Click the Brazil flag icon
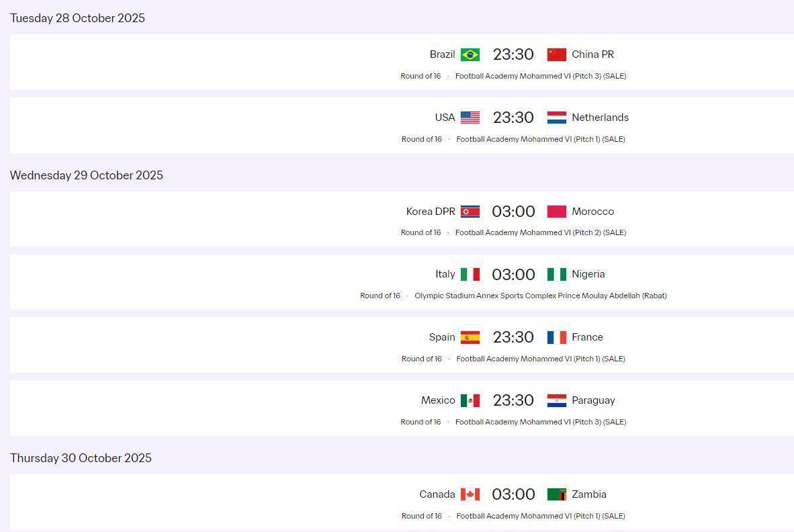Image resolution: width=794 pixels, height=532 pixels. click(470, 54)
